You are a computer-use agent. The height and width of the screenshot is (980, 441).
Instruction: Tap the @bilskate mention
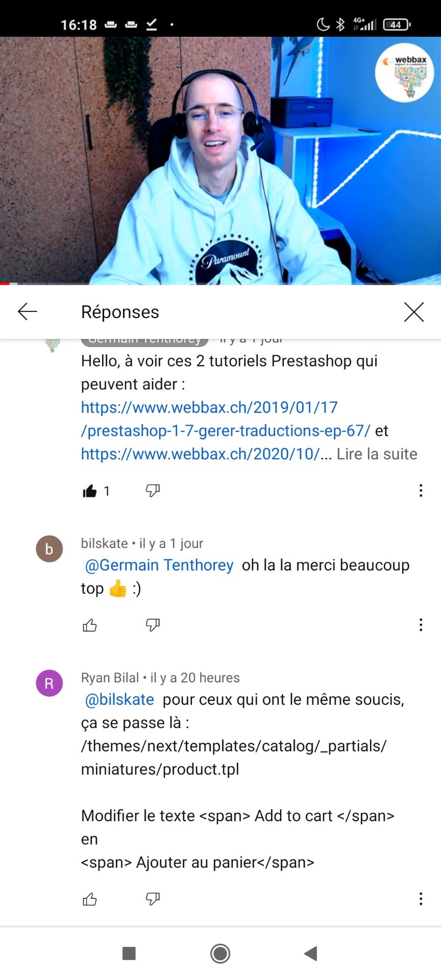tap(119, 699)
